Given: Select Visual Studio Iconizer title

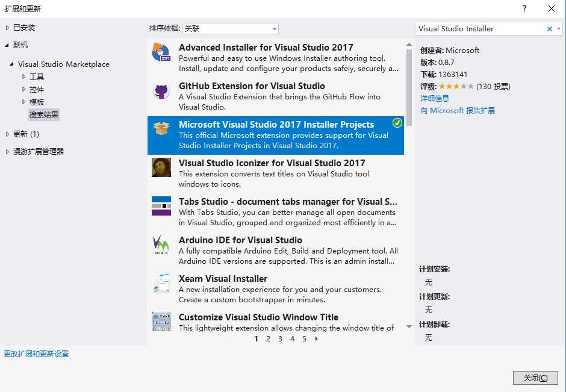Looking at the screenshot, I should pyautogui.click(x=272, y=163).
